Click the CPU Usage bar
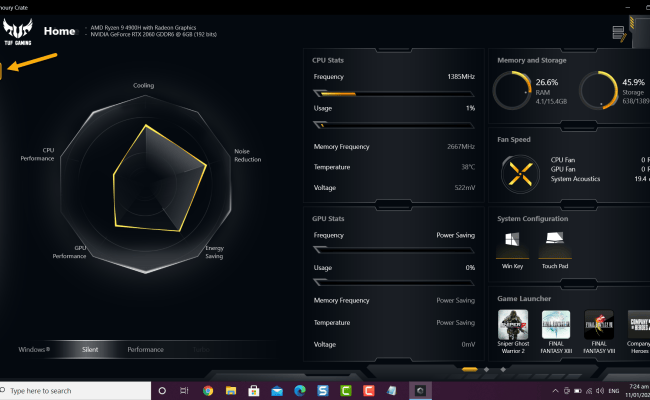This screenshot has height=400, width=650. (394, 125)
